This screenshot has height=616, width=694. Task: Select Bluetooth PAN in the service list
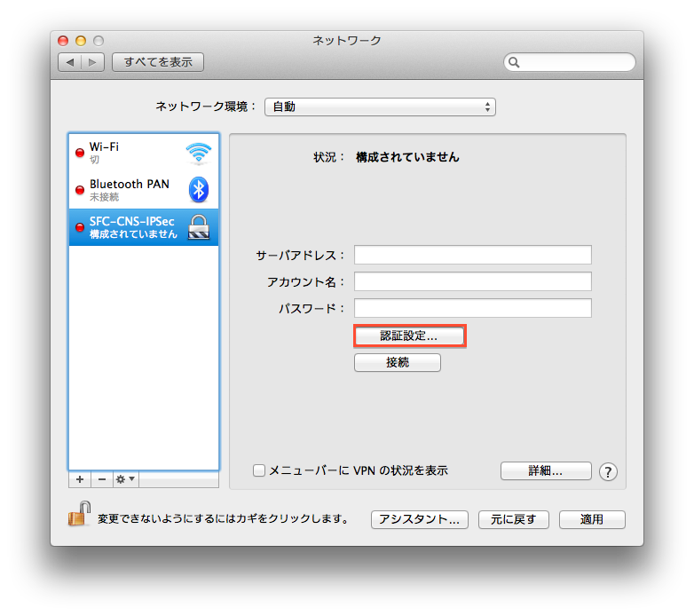tap(133, 189)
